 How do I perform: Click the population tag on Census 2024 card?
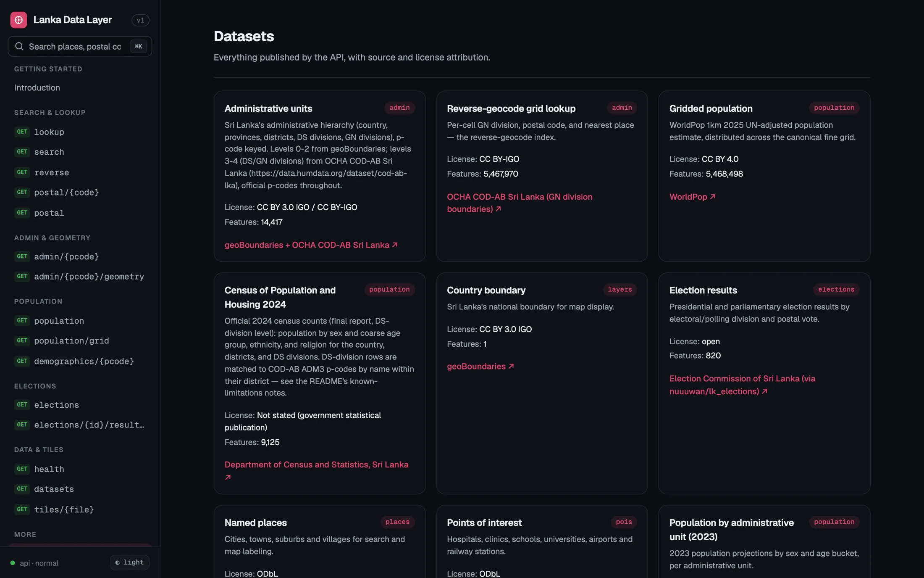click(389, 290)
